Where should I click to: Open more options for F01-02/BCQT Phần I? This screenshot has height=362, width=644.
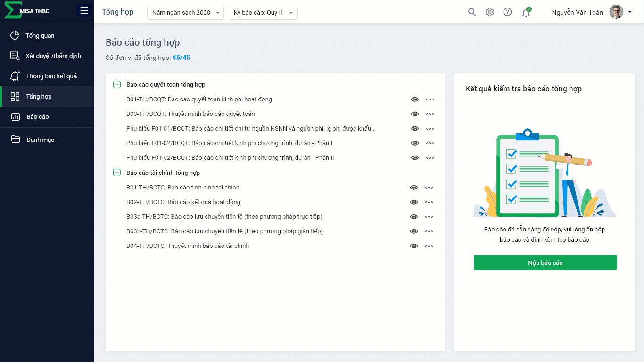429,143
